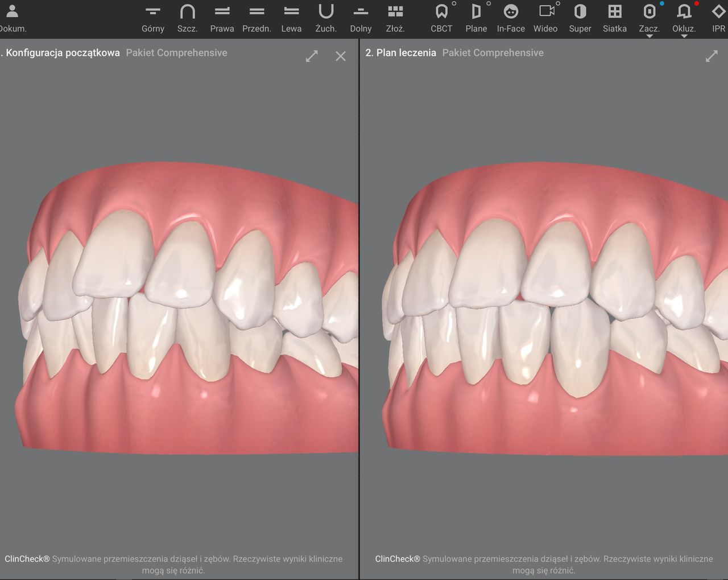The height and width of the screenshot is (580, 728).
Task: Toggle the CBCT view
Action: pos(441,18)
